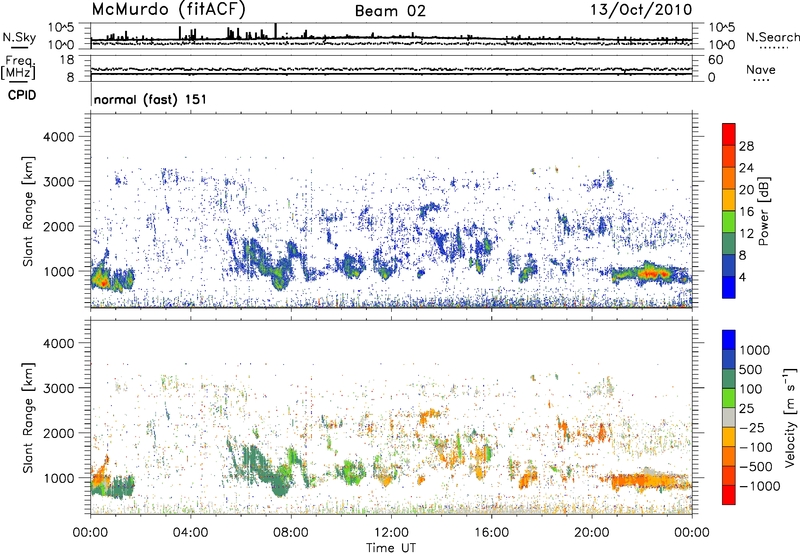Click the 18 tick on frequency axis

[x=66, y=60]
